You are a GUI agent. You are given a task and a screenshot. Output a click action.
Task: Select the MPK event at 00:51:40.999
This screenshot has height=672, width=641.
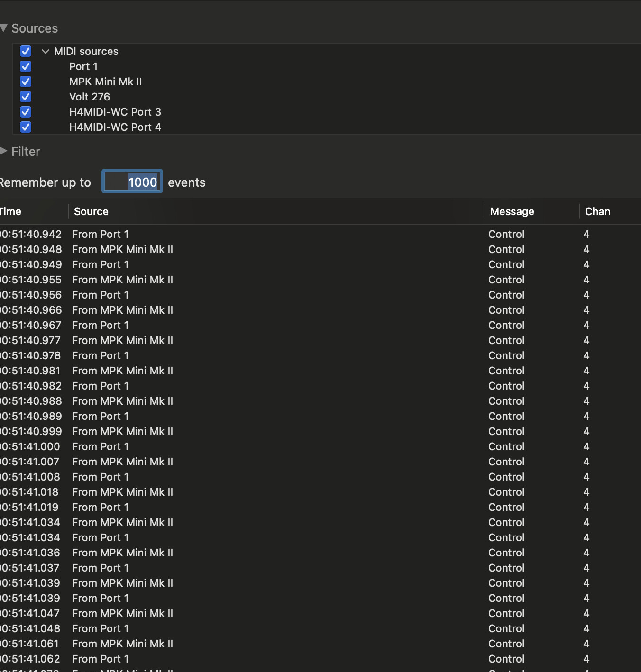point(122,431)
